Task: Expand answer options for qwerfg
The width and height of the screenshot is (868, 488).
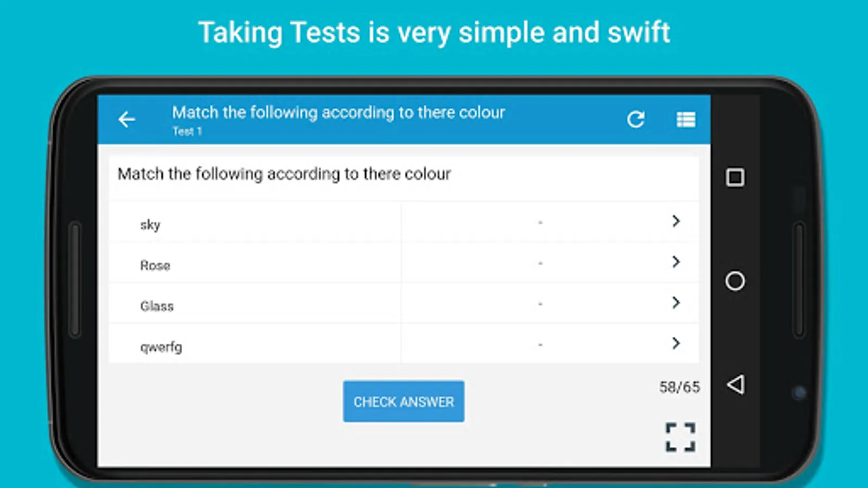Action: click(675, 343)
